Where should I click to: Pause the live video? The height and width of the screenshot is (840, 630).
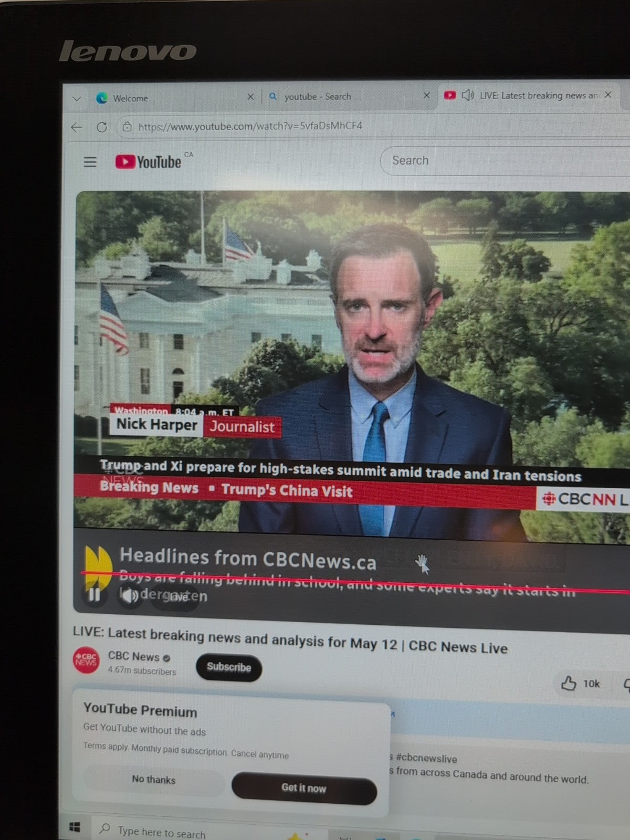(94, 595)
